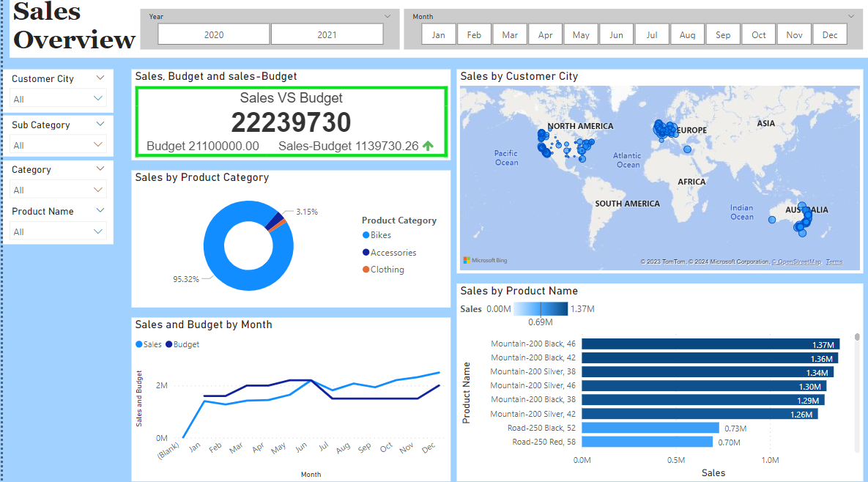Open the Sub Category All dropdown
The image size is (868, 482).
coord(59,145)
